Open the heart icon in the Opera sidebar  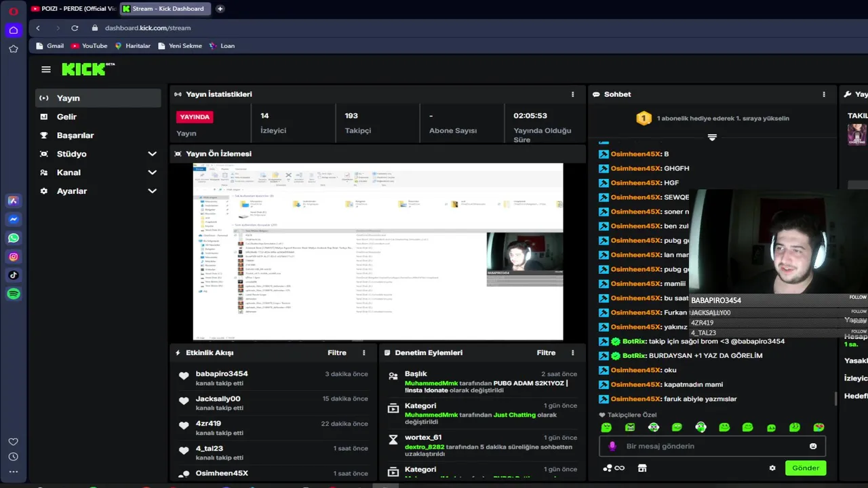pyautogui.click(x=13, y=442)
